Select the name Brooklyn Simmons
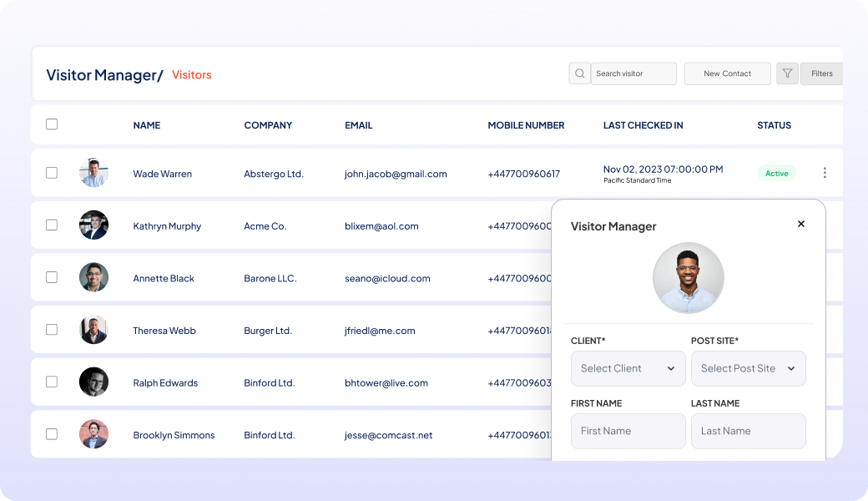 174,436
